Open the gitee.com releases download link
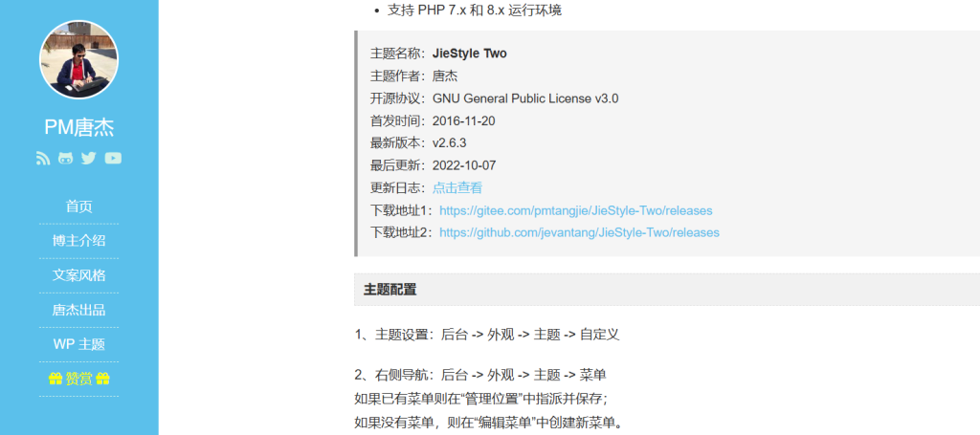 click(575, 210)
